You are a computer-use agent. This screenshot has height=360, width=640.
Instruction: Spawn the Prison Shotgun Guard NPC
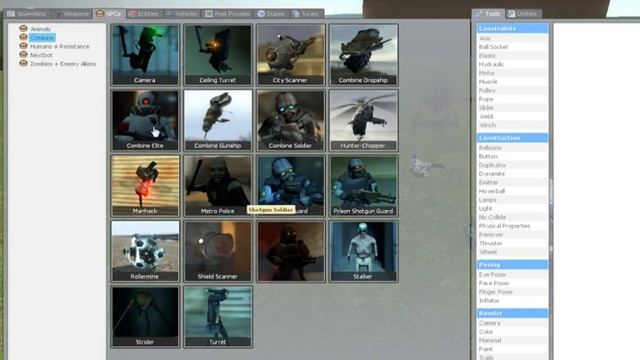(x=363, y=186)
